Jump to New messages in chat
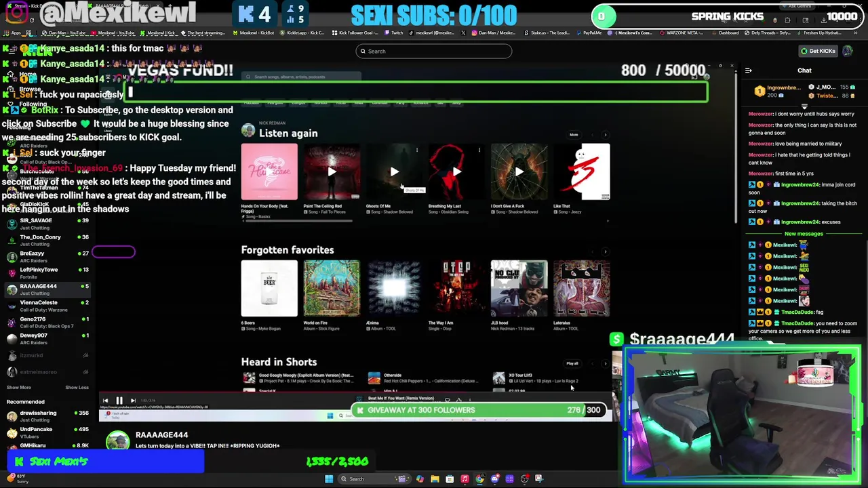 (x=804, y=234)
